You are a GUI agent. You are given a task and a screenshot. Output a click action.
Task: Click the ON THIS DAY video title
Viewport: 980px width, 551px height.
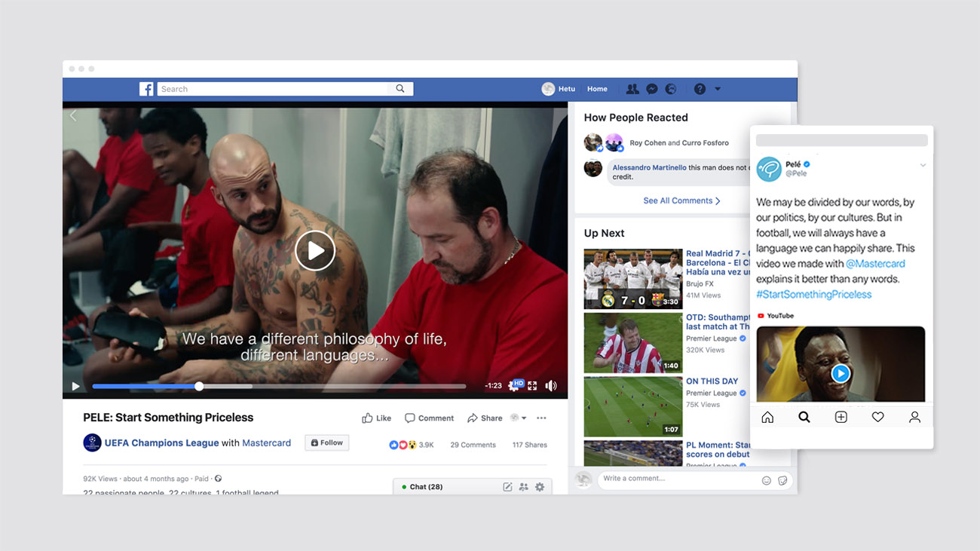click(x=712, y=381)
